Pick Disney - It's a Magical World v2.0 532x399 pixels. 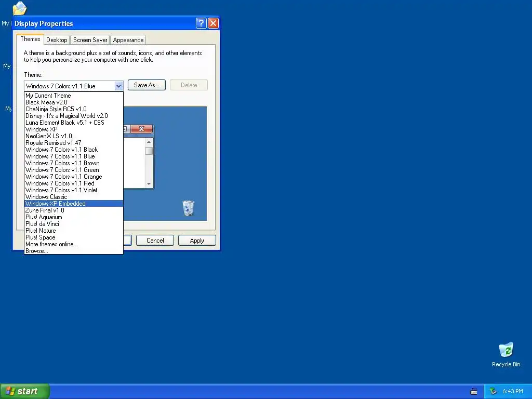pyautogui.click(x=74, y=116)
